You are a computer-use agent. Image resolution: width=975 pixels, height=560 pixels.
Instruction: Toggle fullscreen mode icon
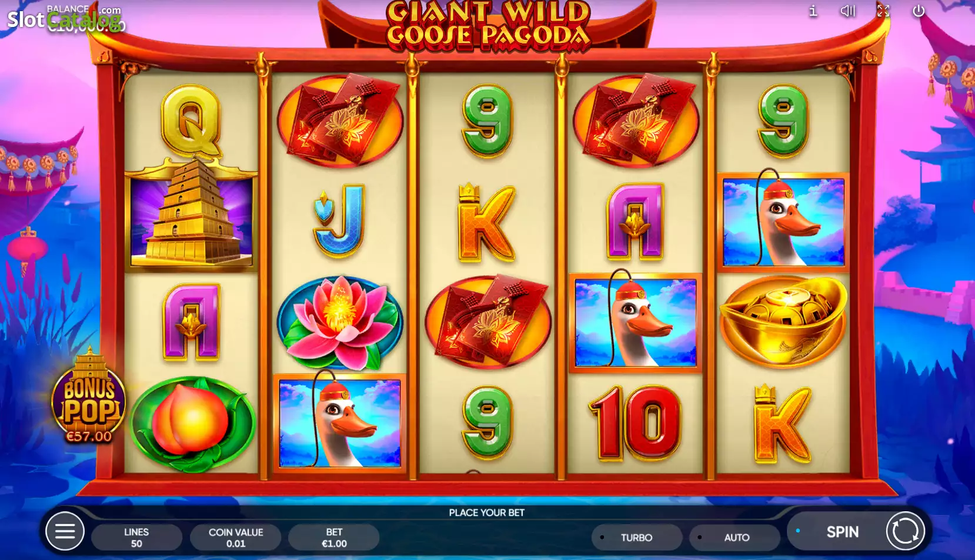click(x=883, y=11)
